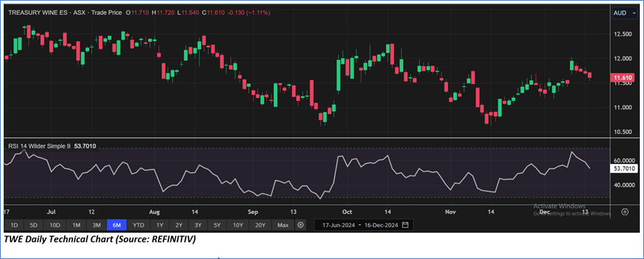Select the RSI 14 Wilder Simple 9 indicator label
This screenshot has width=644, height=259.
click(40, 146)
